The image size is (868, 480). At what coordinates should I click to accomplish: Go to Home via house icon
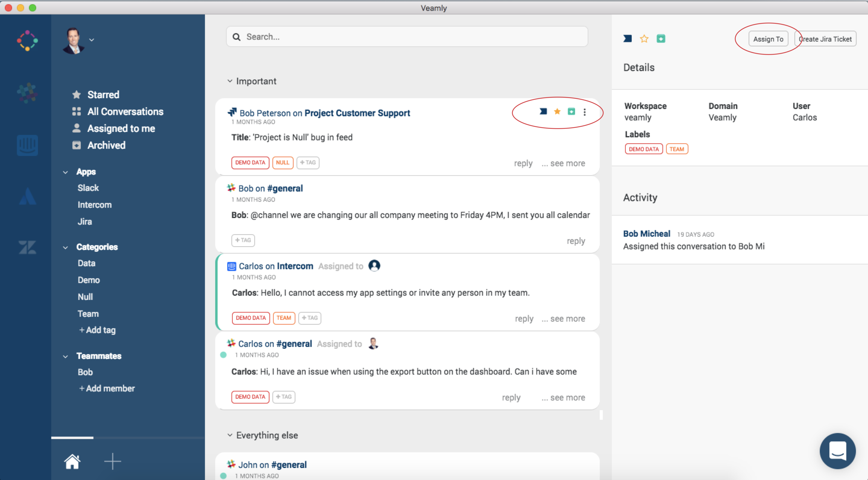pyautogui.click(x=72, y=461)
